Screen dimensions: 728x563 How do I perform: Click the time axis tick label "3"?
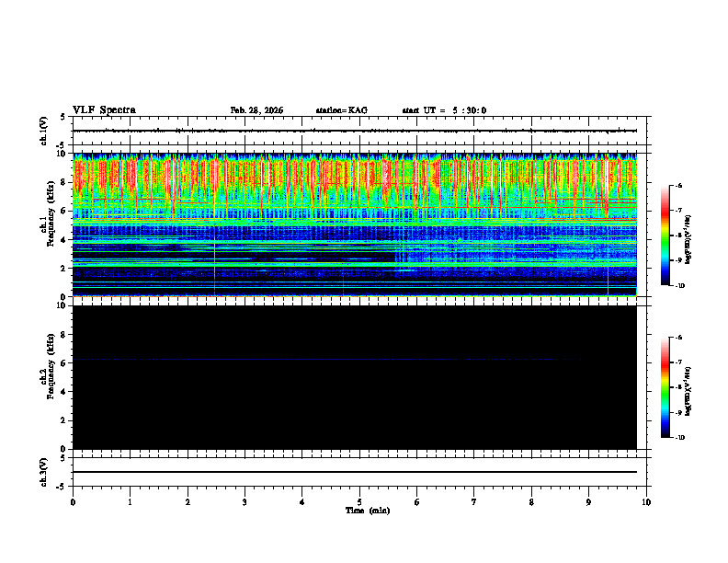(245, 502)
